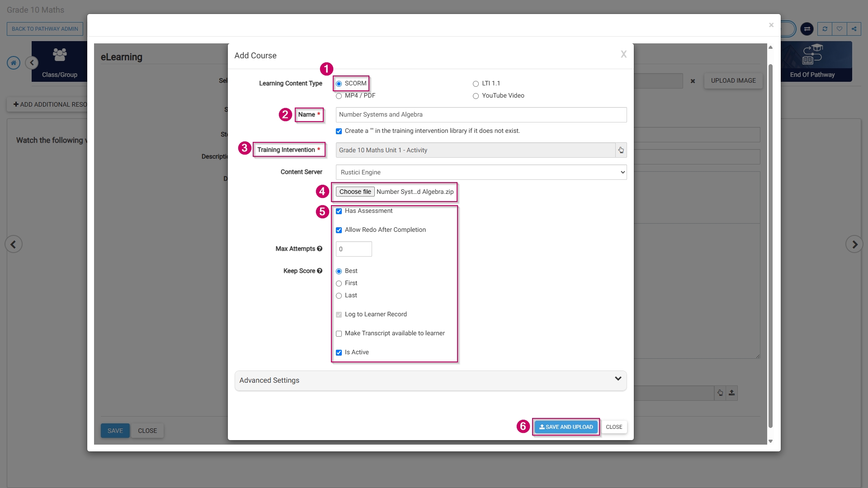Click the home icon button
868x488 pixels.
(14, 63)
